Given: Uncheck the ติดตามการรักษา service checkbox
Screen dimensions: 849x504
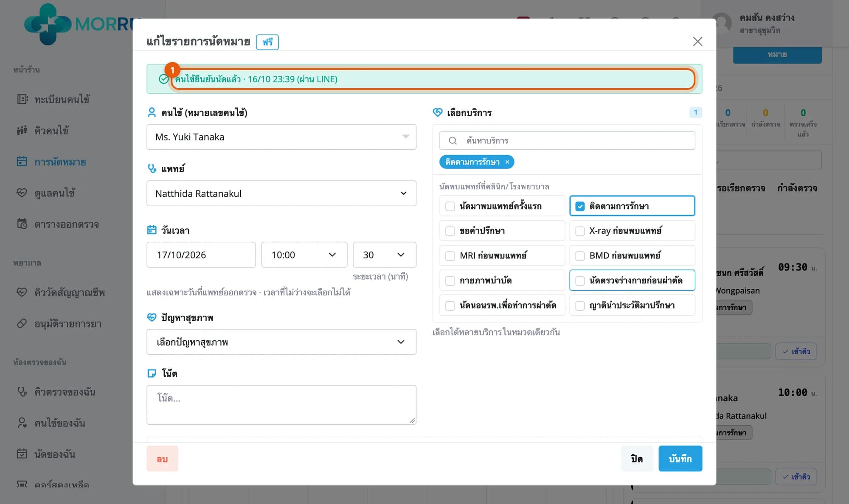Looking at the screenshot, I should pyautogui.click(x=580, y=206).
